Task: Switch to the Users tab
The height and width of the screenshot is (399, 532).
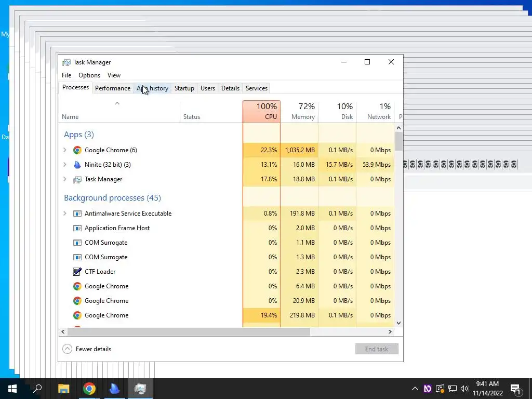Action: point(208,88)
